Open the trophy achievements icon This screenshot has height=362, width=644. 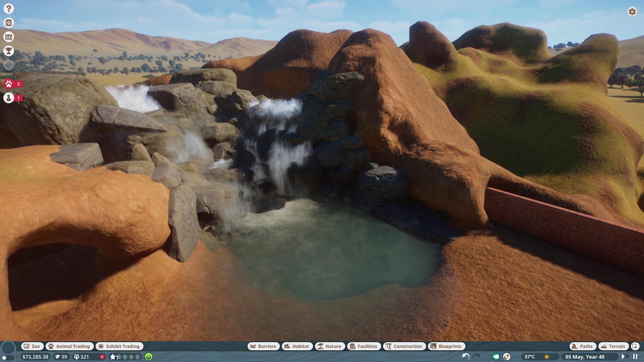(9, 51)
